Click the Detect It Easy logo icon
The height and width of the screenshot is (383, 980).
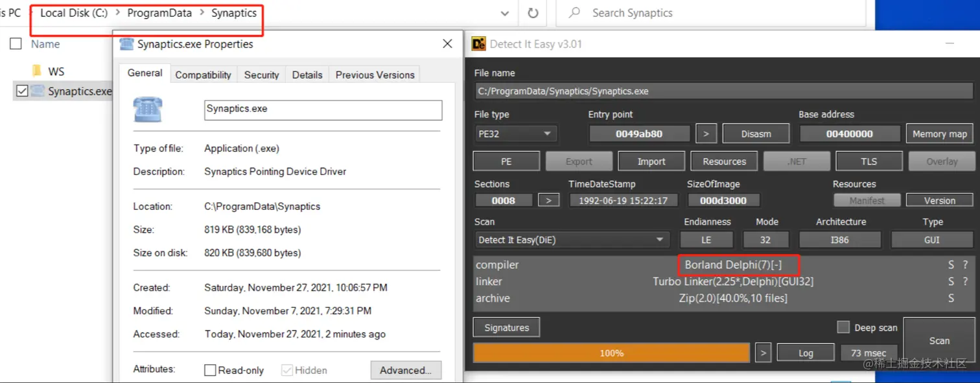(479, 44)
